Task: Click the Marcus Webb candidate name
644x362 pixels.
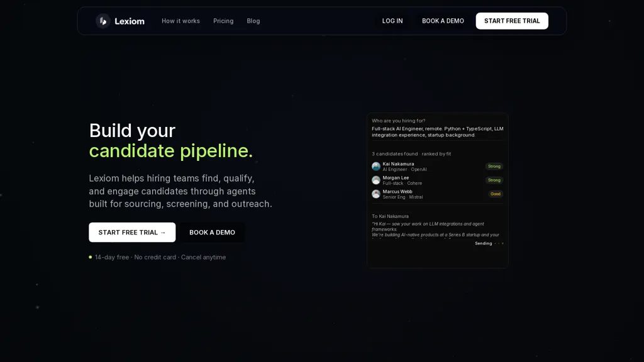Action: [397, 192]
